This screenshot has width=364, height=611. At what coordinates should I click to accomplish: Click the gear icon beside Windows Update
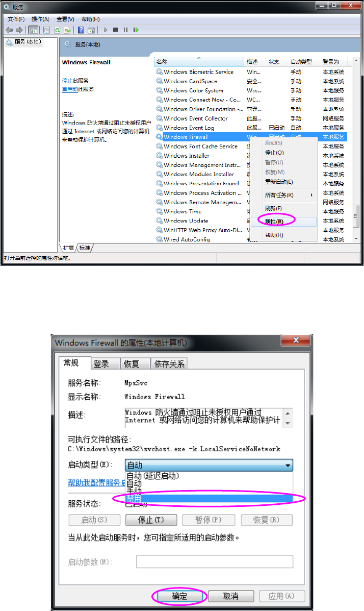click(x=159, y=221)
